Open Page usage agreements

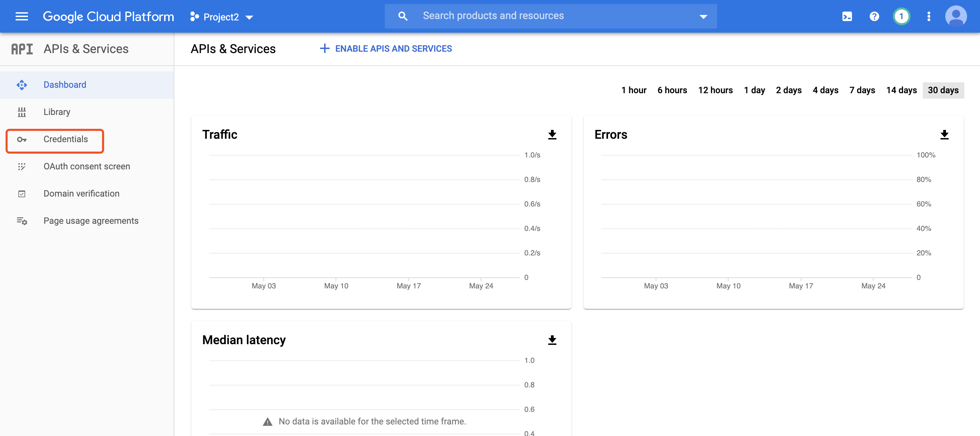91,220
